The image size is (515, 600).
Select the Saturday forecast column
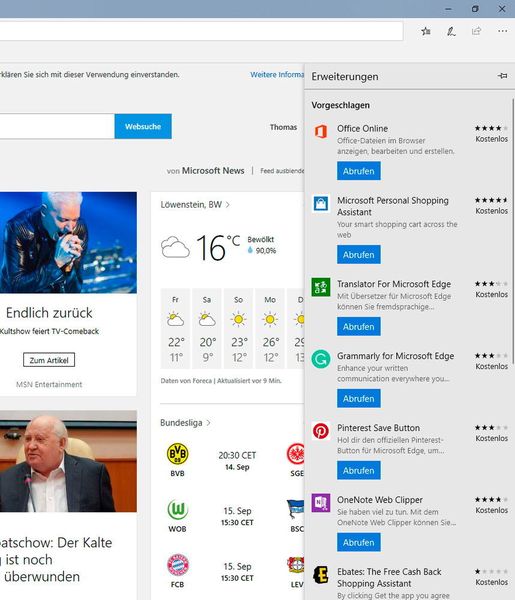click(x=207, y=328)
